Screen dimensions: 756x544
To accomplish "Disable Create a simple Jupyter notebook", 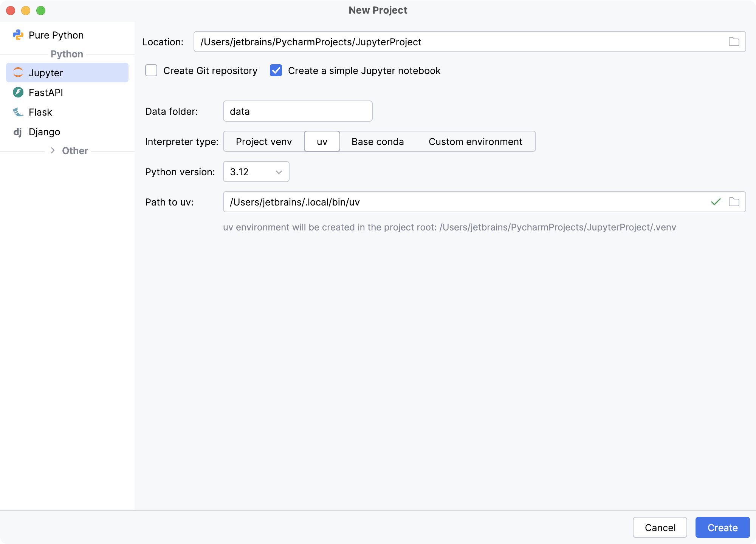I will pos(276,71).
